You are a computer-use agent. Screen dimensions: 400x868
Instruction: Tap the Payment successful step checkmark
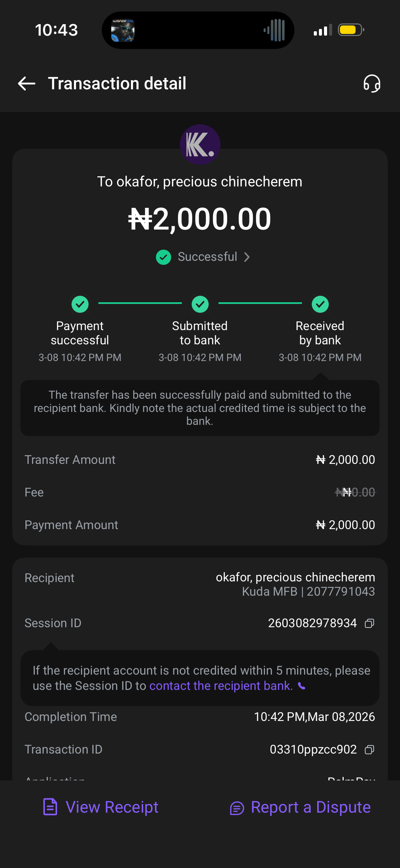tap(80, 304)
